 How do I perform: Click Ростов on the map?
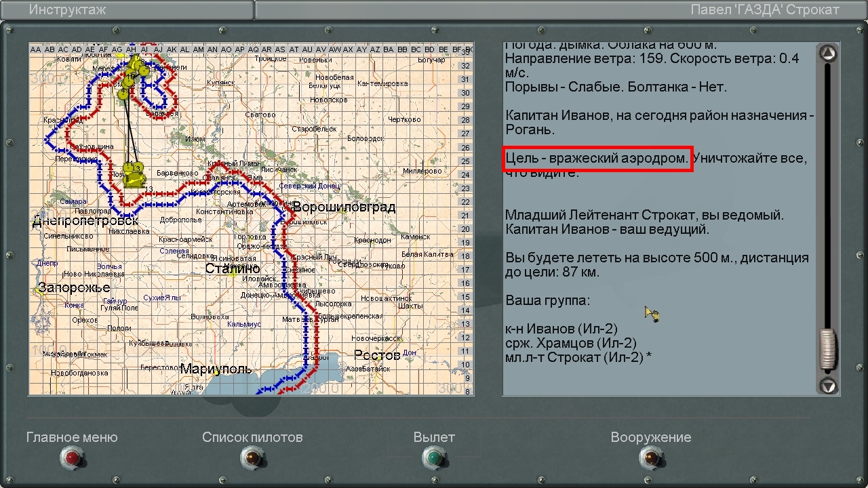tap(377, 355)
